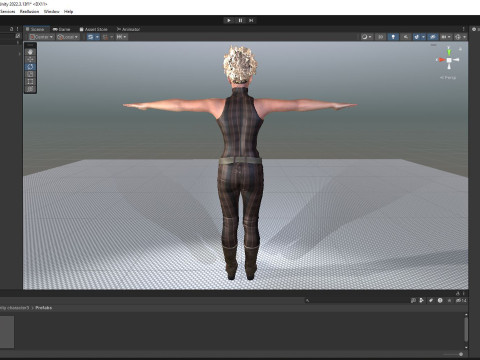Adjust the Project icon size slider

click(x=461, y=354)
